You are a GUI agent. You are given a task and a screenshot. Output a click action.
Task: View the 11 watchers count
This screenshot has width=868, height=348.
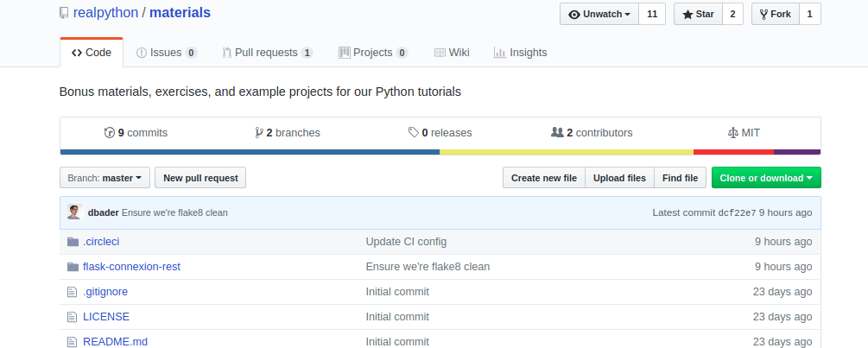click(652, 14)
